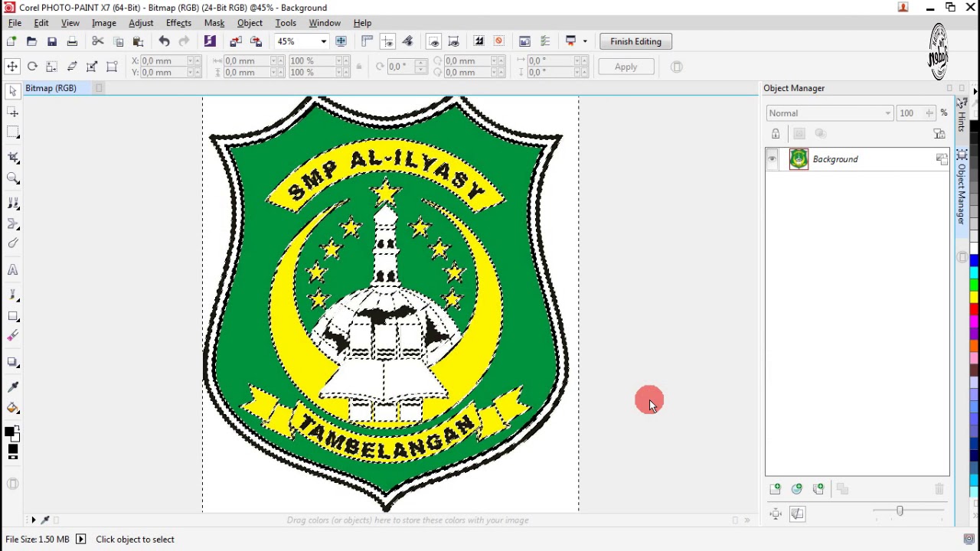This screenshot has width=980, height=551.
Task: Expand the image palette menu arrow
Action: [x=33, y=520]
